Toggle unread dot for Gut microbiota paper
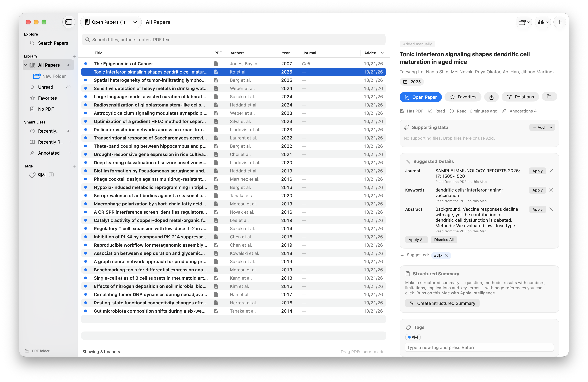The width and height of the screenshot is (588, 382). pos(85,311)
